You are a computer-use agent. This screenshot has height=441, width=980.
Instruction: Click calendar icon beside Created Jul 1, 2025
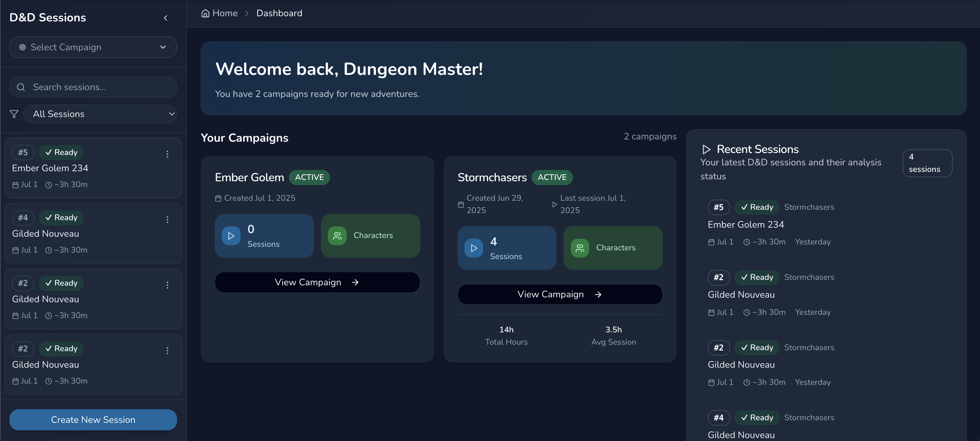click(x=218, y=198)
